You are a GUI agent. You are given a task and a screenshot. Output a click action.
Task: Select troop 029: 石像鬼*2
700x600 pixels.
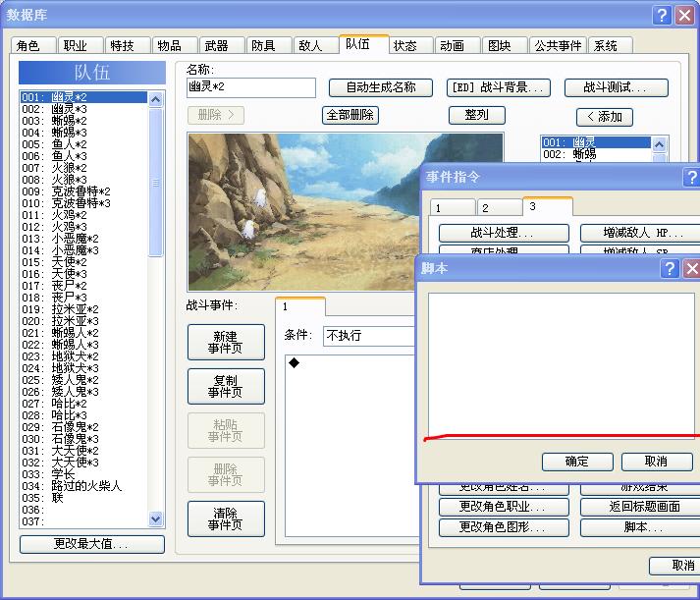pyautogui.click(x=83, y=427)
